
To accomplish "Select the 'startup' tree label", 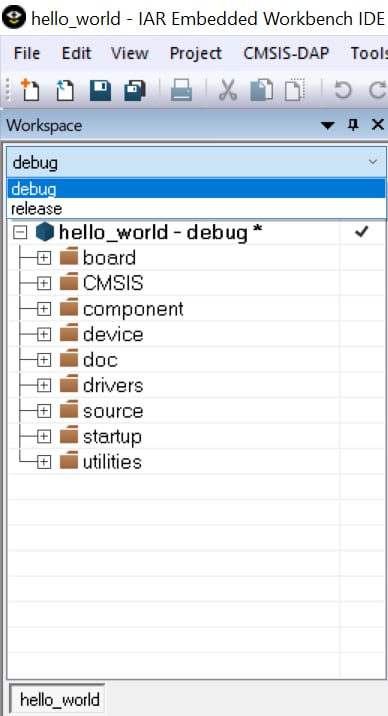I will click(112, 437).
